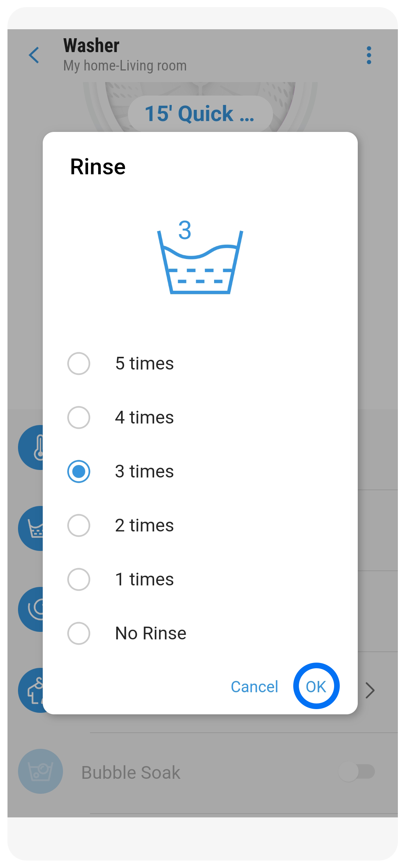Expand the row with right chevron arrow
Image resolution: width=405 pixels, height=868 pixels.
click(370, 690)
